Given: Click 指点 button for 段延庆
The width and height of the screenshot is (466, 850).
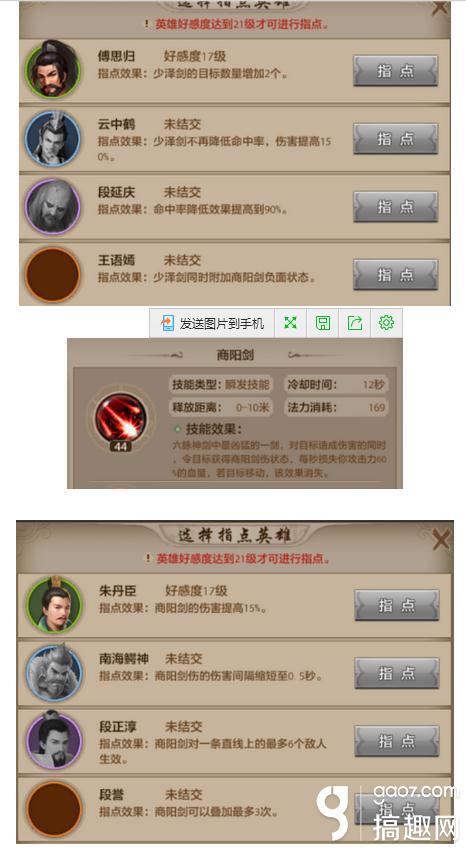Looking at the screenshot, I should pos(396,207).
